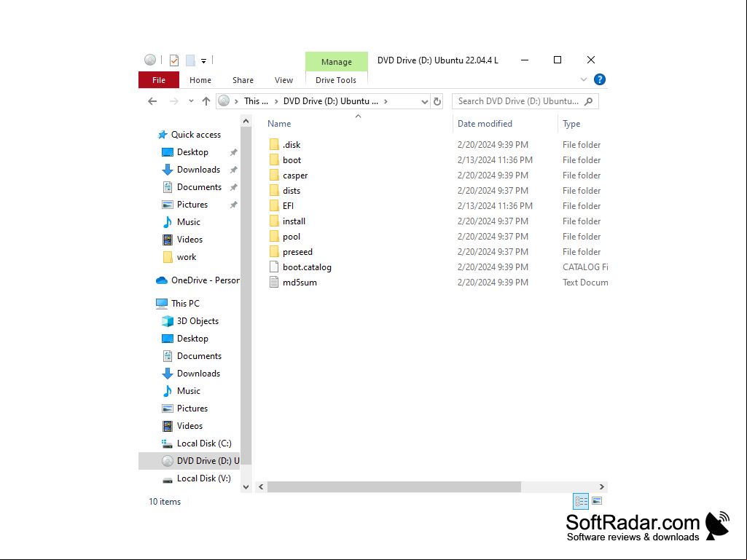Screen dimensions: 747x560
Task: Open the Help button
Action: click(x=600, y=79)
